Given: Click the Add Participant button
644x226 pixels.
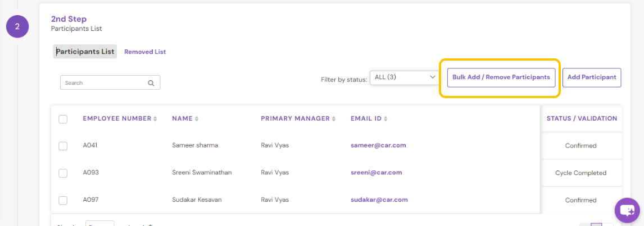Looking at the screenshot, I should coord(592,77).
